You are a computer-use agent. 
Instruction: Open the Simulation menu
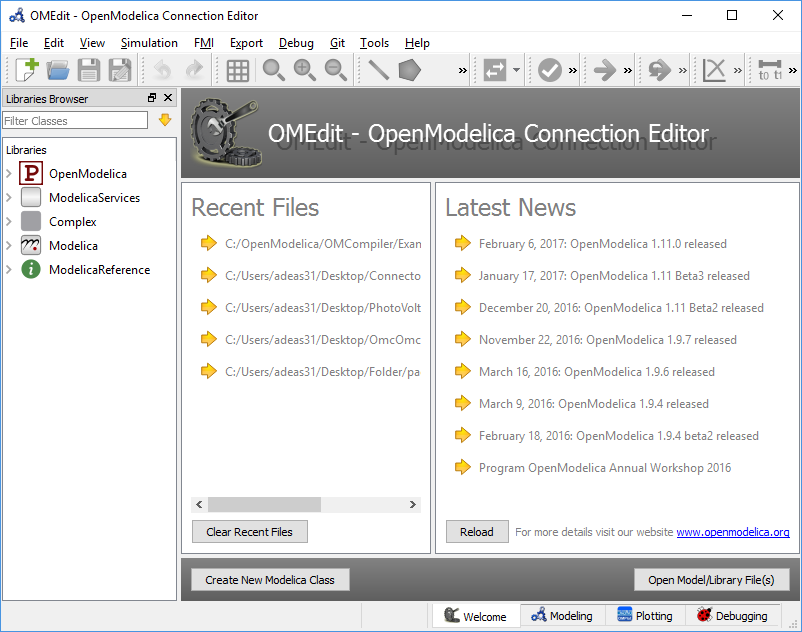tap(149, 43)
